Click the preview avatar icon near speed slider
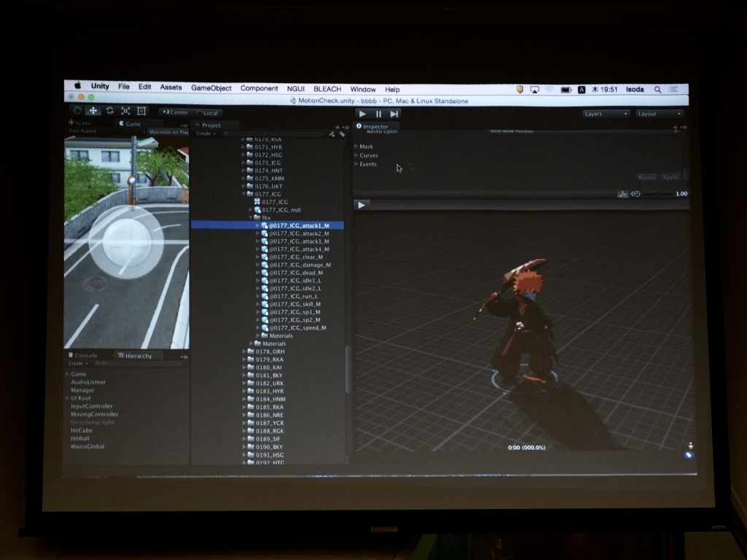 [623, 194]
